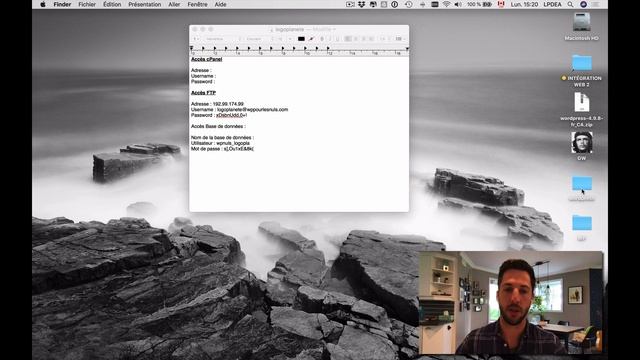Click the webcam video overlay
The height and width of the screenshot is (360, 640).
511,302
